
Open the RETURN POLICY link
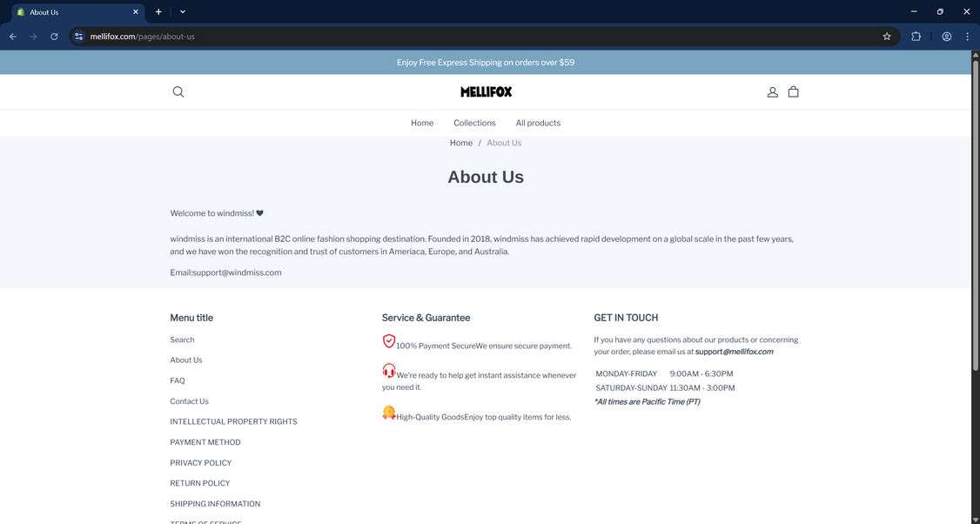[x=200, y=483]
